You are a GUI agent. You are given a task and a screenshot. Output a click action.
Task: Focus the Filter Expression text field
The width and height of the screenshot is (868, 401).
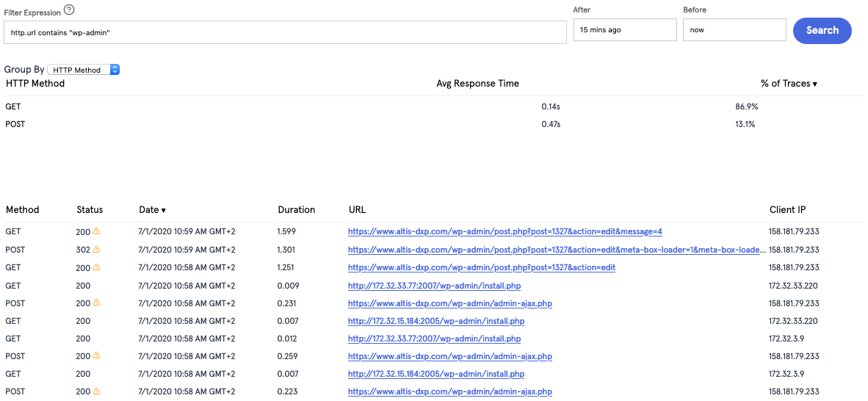tap(285, 32)
